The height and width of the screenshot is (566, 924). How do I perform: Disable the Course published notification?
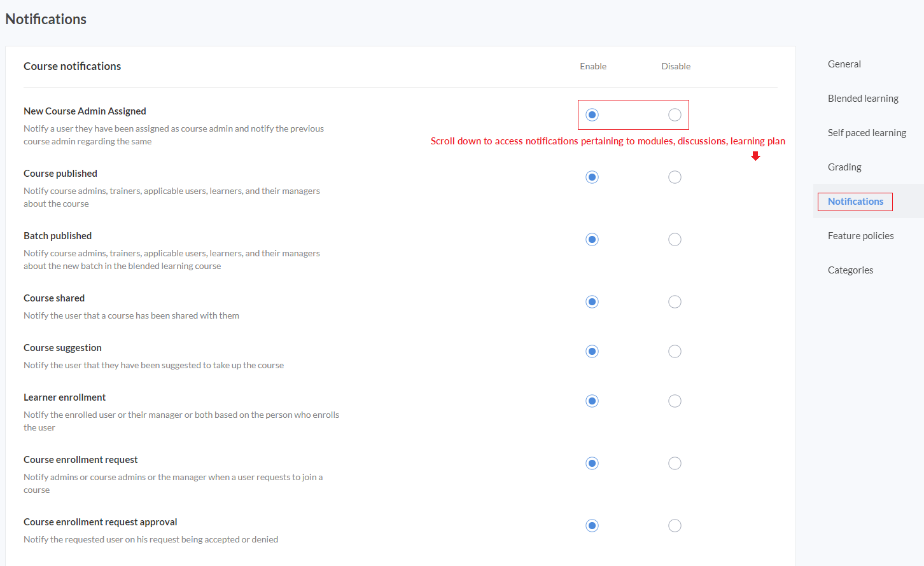tap(675, 177)
